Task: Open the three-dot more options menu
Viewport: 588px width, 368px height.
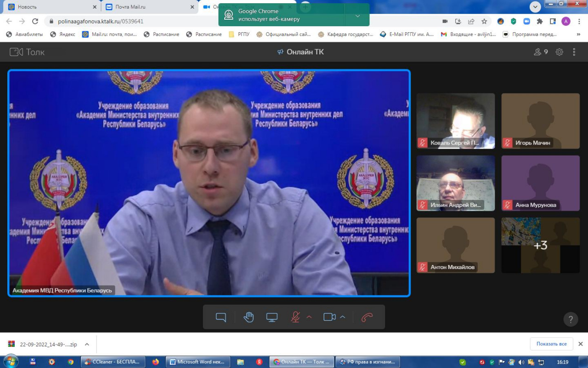Action: pos(574,52)
